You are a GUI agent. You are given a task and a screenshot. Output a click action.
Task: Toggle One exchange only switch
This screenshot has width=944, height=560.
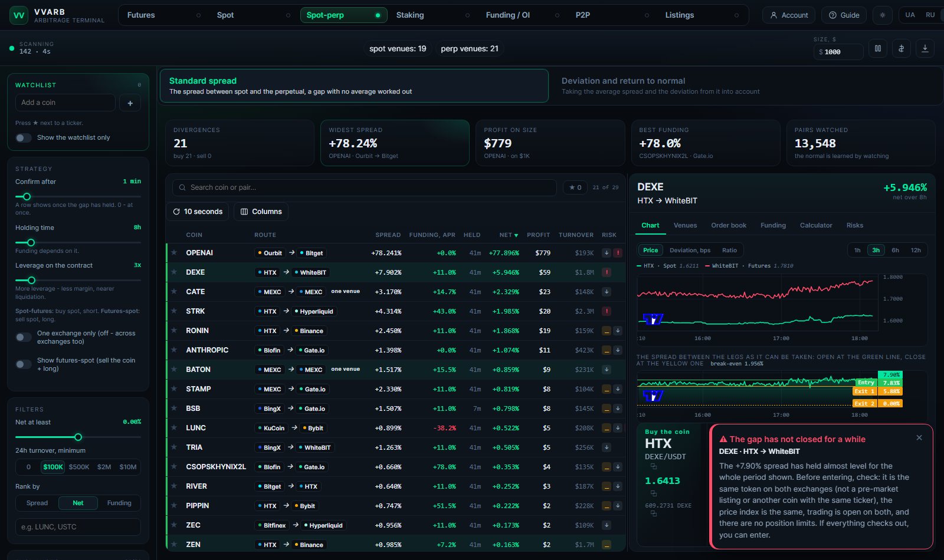24,337
